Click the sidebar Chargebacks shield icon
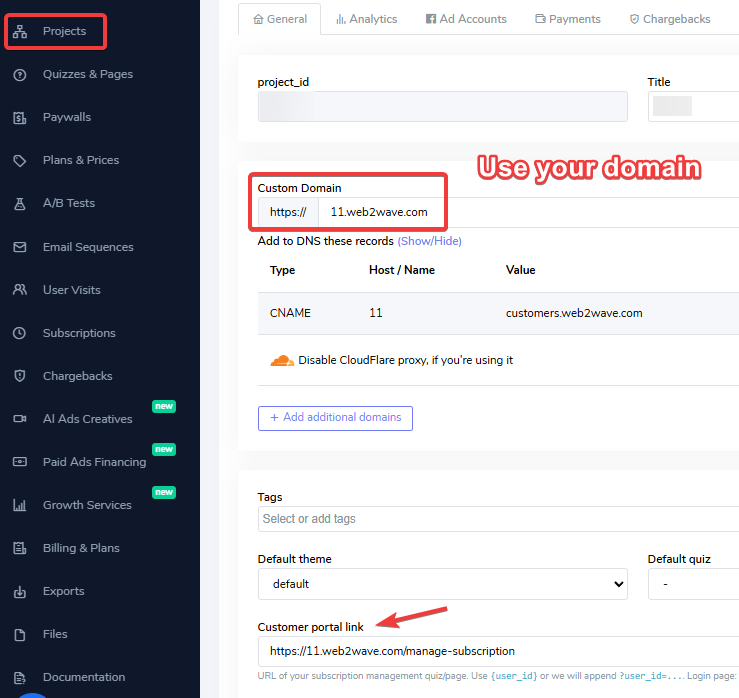The width and height of the screenshot is (739, 698). coord(20,376)
